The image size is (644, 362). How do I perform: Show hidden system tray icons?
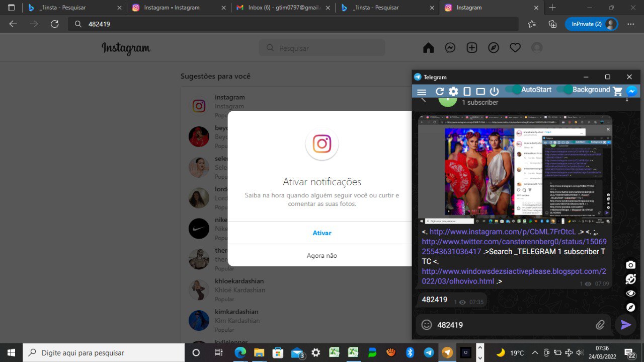(x=534, y=352)
